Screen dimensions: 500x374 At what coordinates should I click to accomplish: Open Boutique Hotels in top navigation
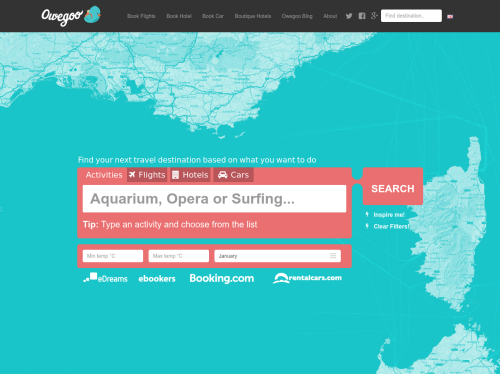[253, 16]
